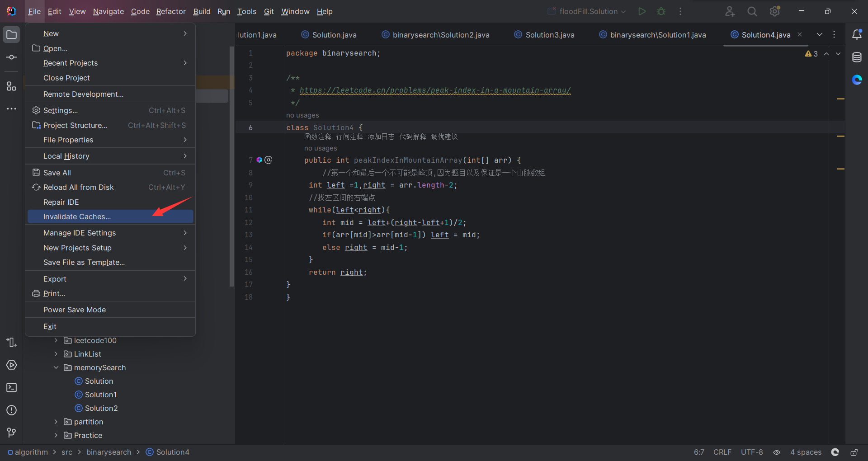Image resolution: width=868 pixels, height=461 pixels.
Task: Close the Solution4.java tab
Action: pyautogui.click(x=800, y=34)
